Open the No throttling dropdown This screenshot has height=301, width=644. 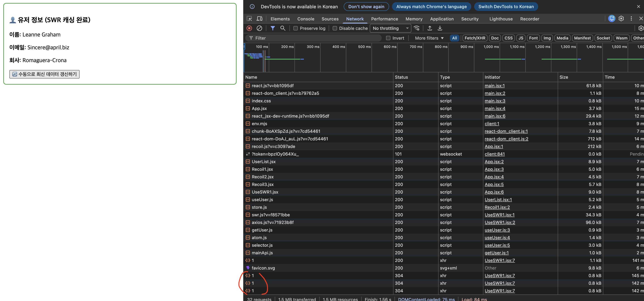point(390,28)
